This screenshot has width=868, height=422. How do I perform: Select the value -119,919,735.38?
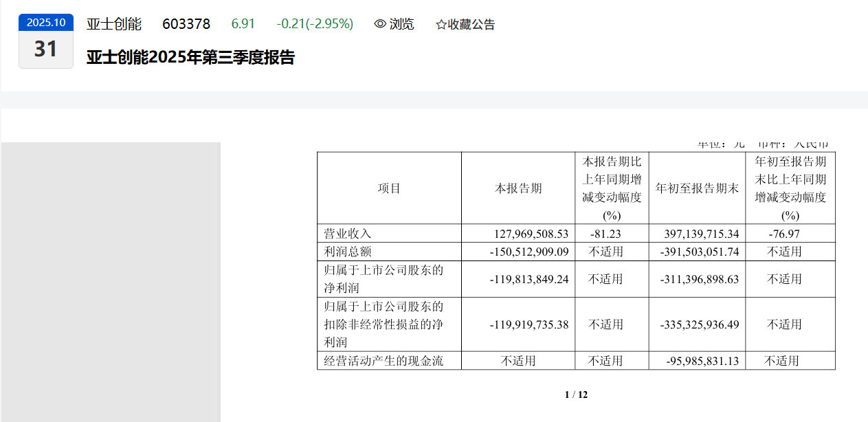[x=529, y=324]
